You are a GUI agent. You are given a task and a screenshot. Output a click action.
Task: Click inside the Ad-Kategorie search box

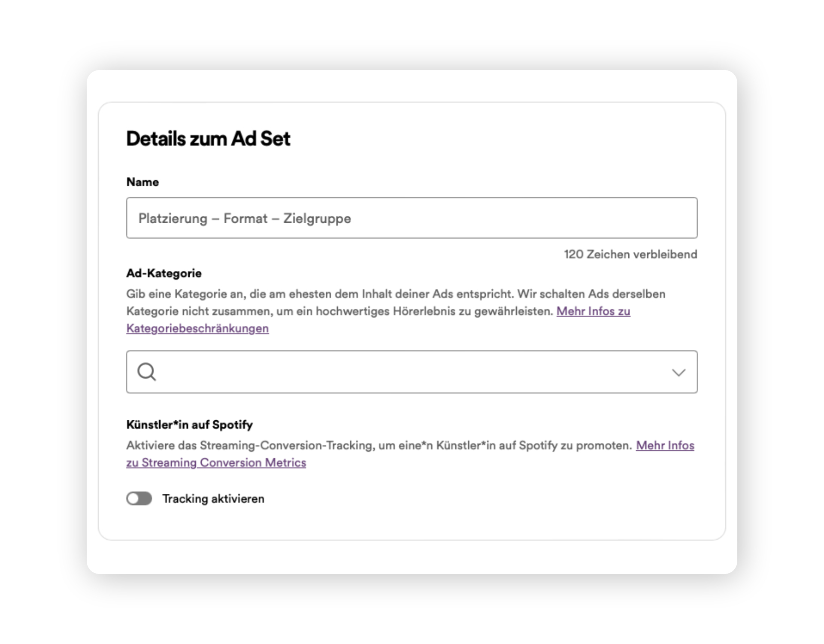[412, 372]
